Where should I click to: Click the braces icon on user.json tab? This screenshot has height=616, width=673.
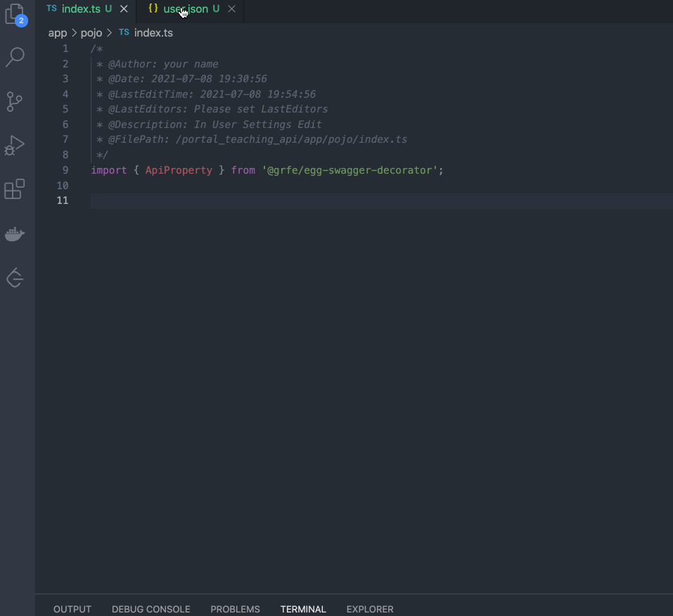tap(153, 8)
